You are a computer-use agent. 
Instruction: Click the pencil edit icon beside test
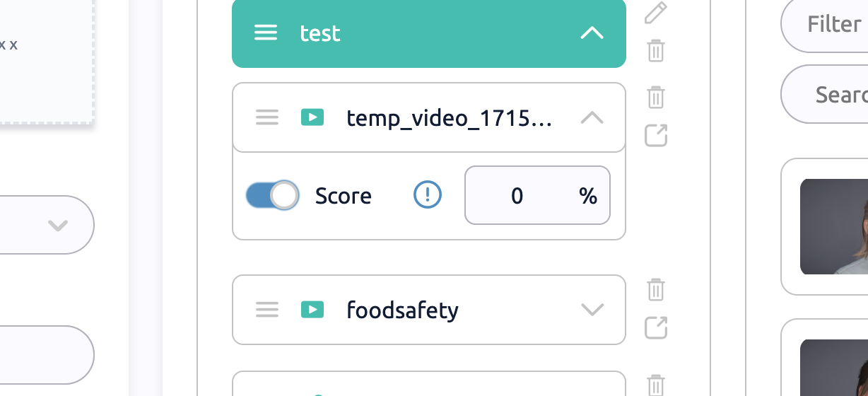click(656, 13)
